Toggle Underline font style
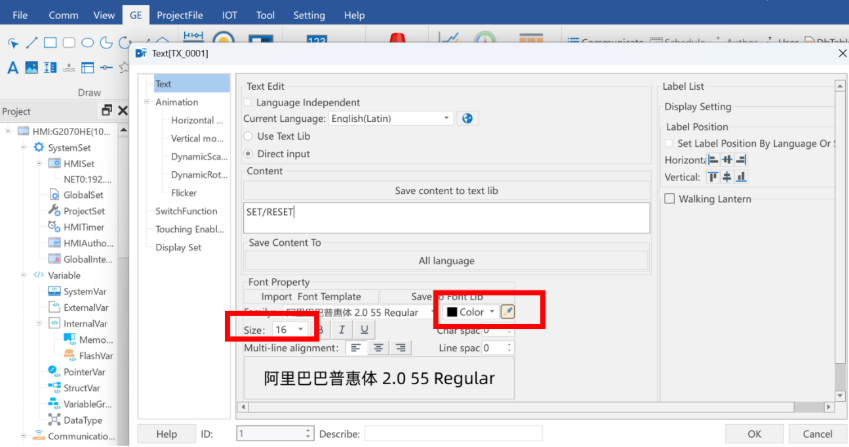 364,330
